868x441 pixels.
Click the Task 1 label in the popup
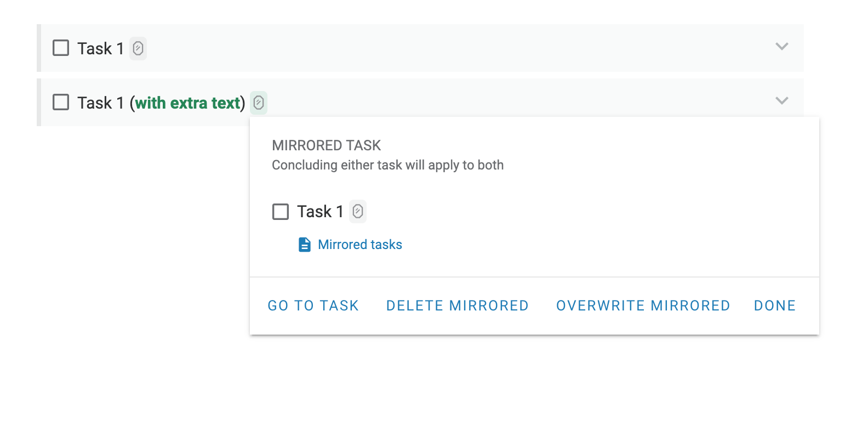pyautogui.click(x=320, y=212)
